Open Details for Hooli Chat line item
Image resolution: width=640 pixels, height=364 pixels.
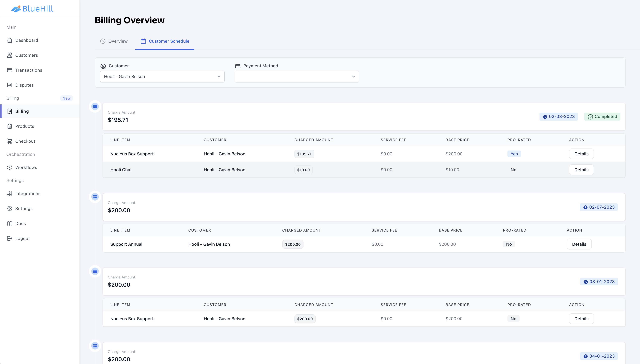tap(581, 170)
